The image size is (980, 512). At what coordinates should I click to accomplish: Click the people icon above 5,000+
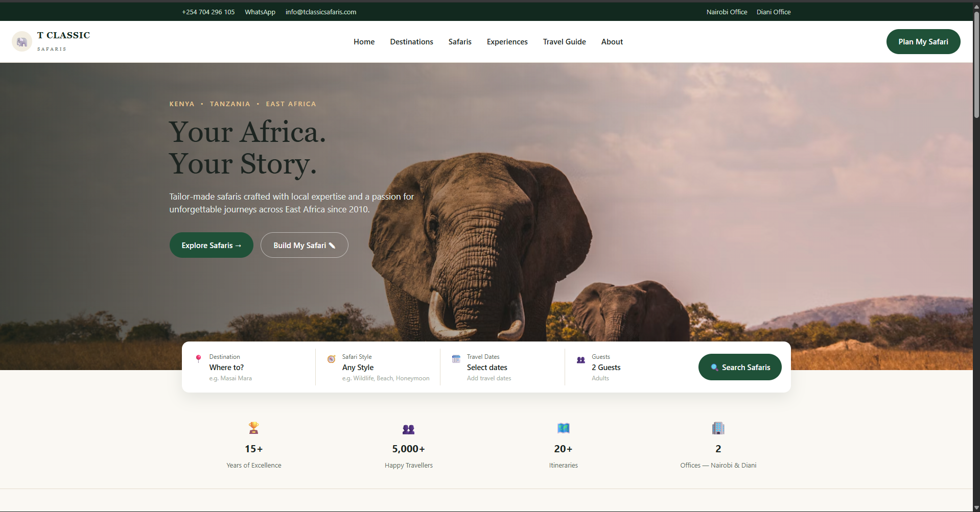click(x=408, y=429)
